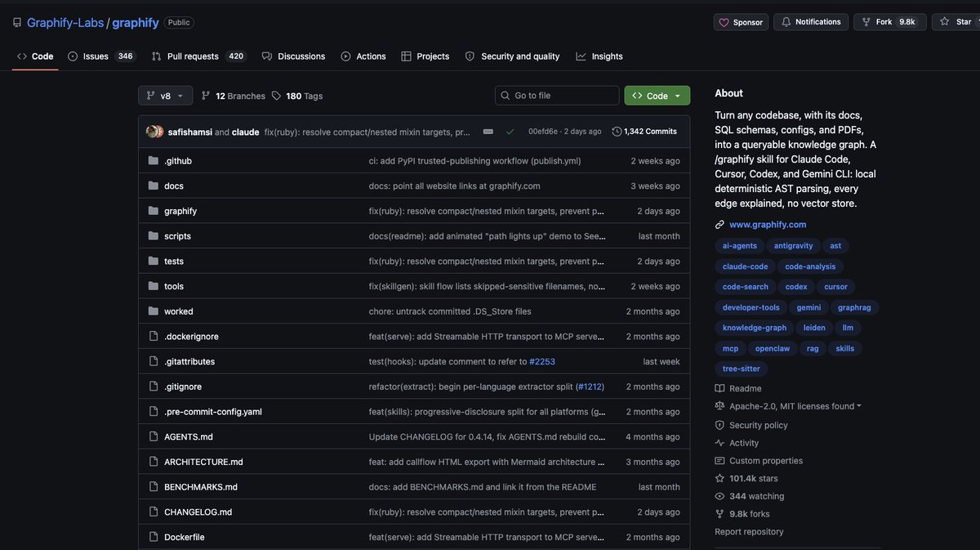Expand the commit message ellipsis button
The height and width of the screenshot is (550, 980).
(x=488, y=132)
